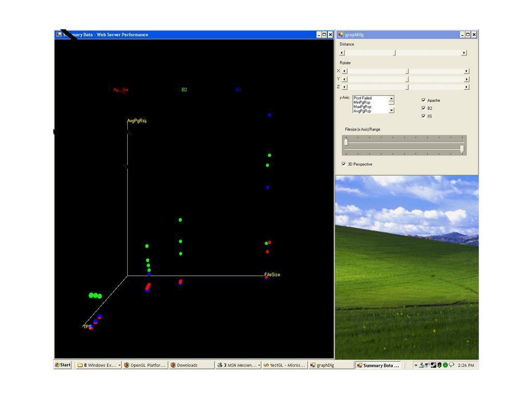Screen dimensions: 532x399
Task: Open the Windows Start menu
Action: click(63, 365)
